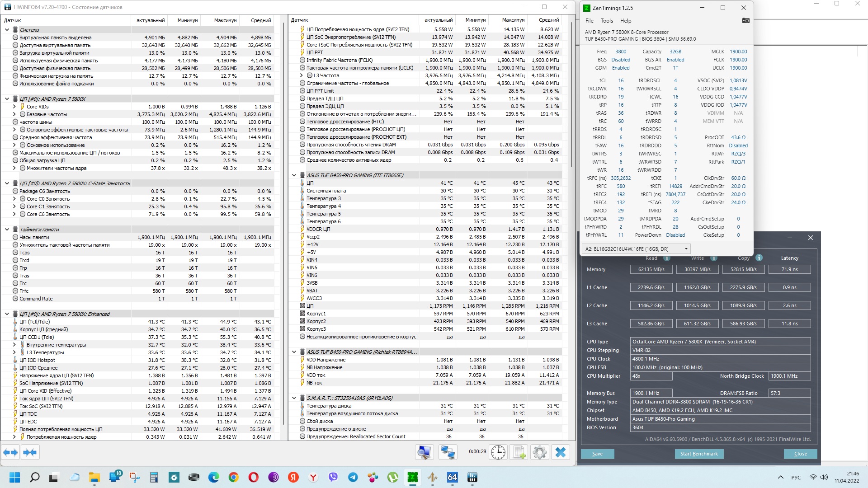Click the HWiNFO expand-columns arrows button

(x=11, y=452)
